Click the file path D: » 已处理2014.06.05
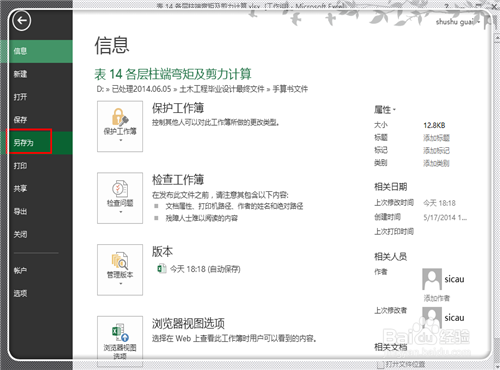 [134, 89]
